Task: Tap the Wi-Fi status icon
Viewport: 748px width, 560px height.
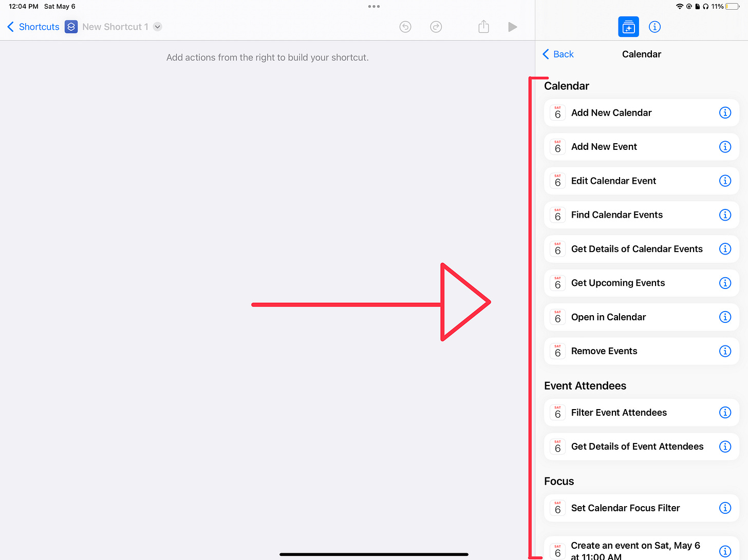Action: point(680,7)
